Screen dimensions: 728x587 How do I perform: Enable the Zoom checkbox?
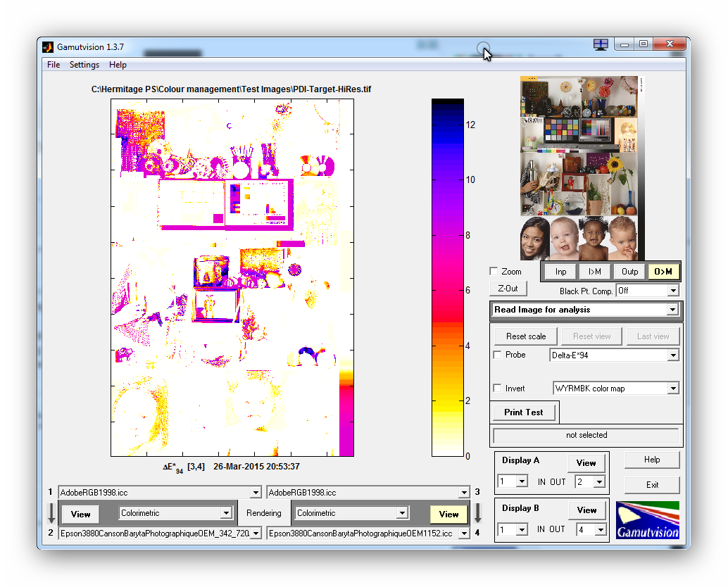pos(494,272)
